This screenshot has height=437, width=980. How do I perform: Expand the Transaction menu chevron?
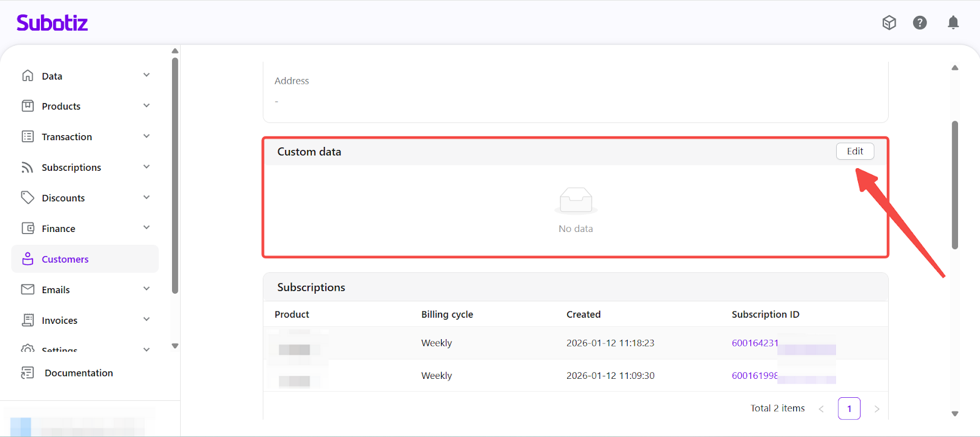(146, 136)
